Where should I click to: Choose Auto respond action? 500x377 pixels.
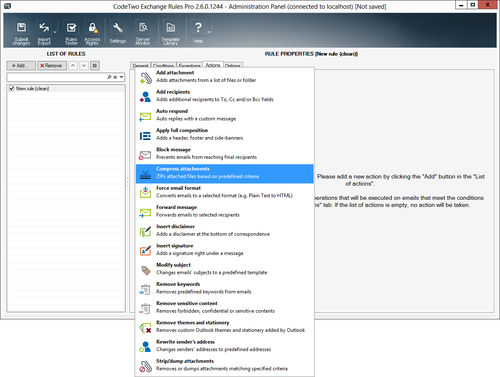pos(225,115)
